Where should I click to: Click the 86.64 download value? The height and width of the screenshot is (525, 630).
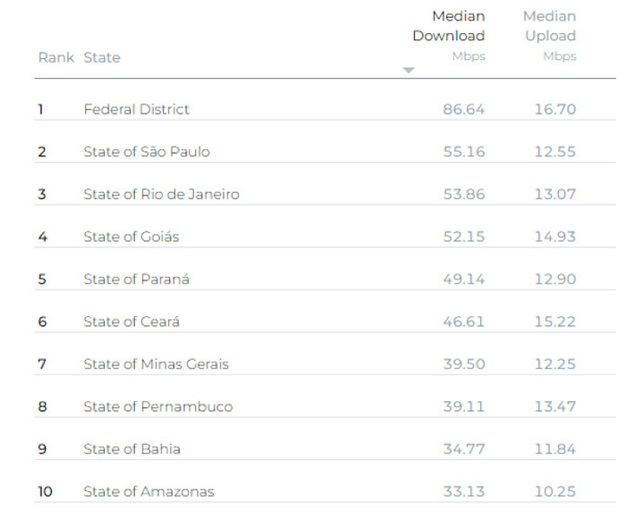tap(463, 109)
